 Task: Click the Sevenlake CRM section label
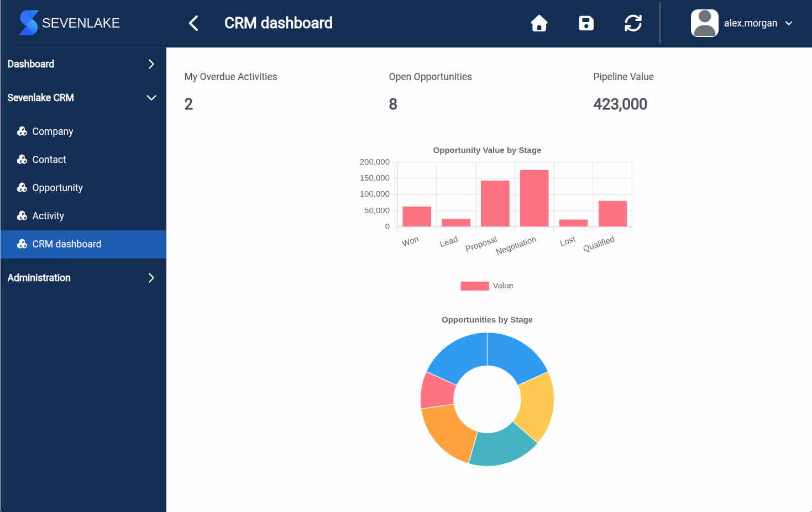pos(40,98)
